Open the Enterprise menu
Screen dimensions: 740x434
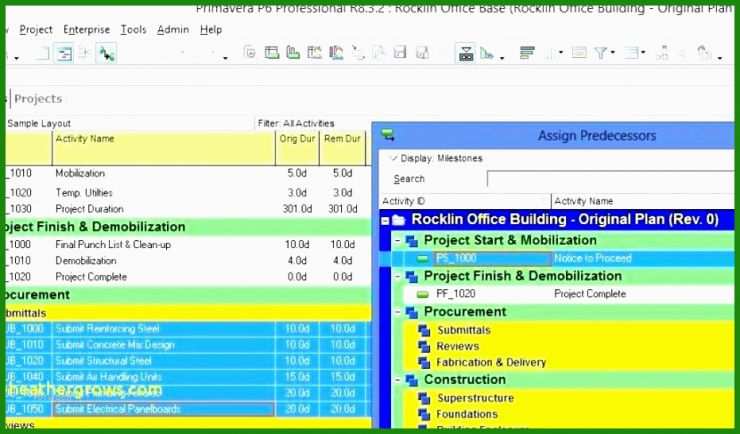(86, 30)
